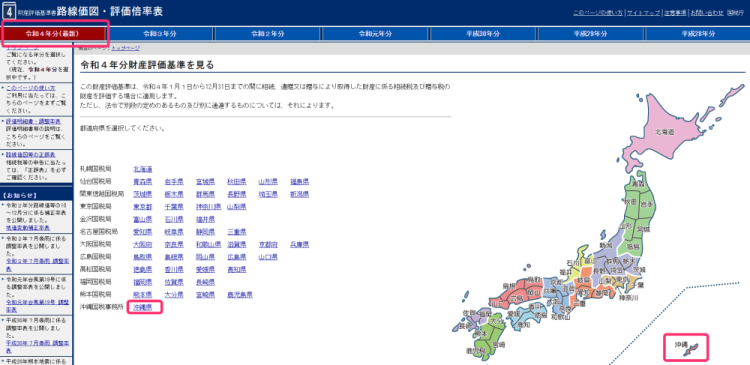Click the トップページ breadcrumb link
The height and width of the screenshot is (365, 750).
[x=126, y=48]
